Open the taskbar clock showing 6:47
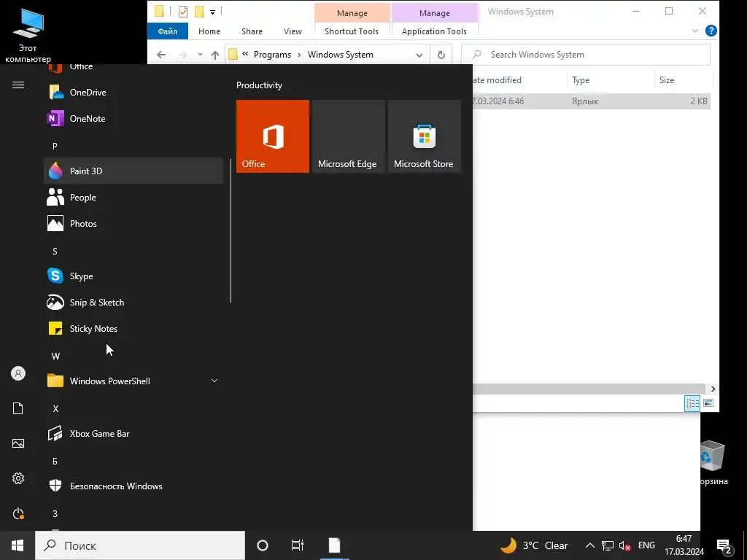The height and width of the screenshot is (560, 747). pos(684,545)
